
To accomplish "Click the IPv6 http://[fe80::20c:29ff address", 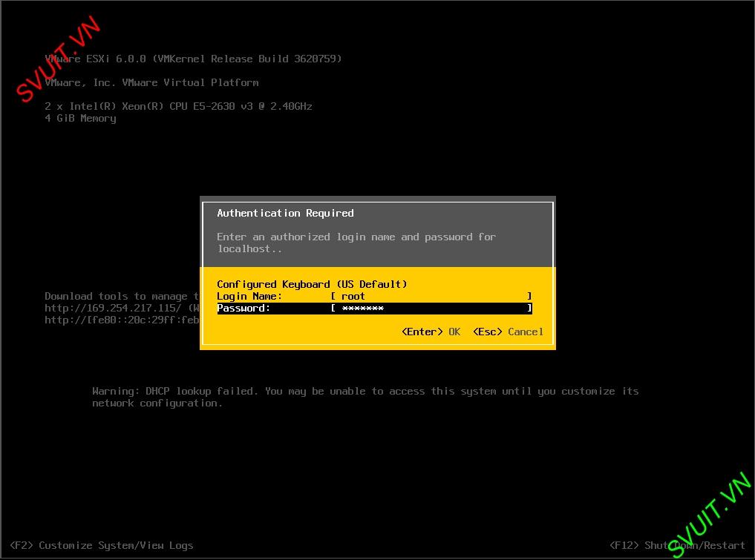I will click(x=122, y=320).
